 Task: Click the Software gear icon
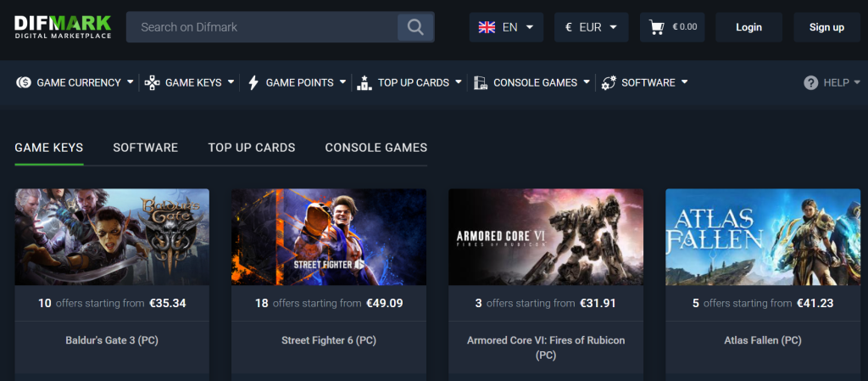point(608,82)
